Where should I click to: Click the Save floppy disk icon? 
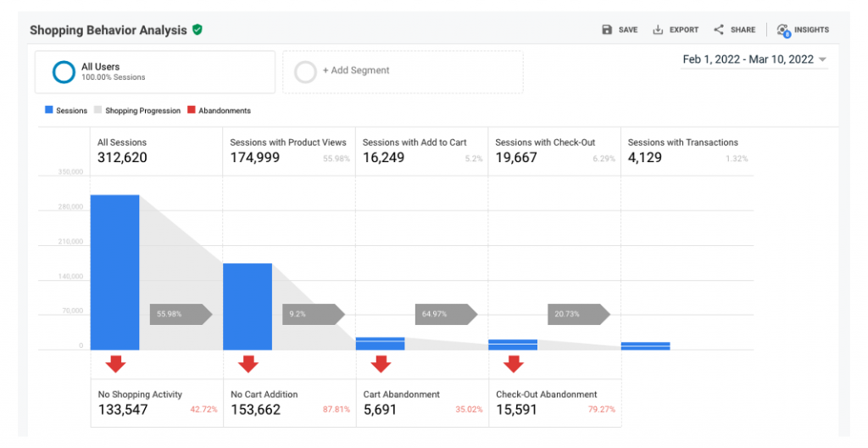point(607,30)
